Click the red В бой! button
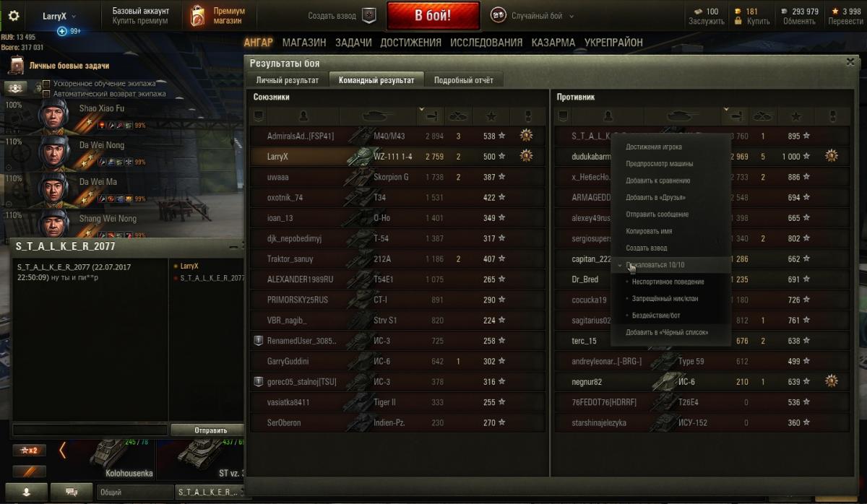 coord(433,15)
